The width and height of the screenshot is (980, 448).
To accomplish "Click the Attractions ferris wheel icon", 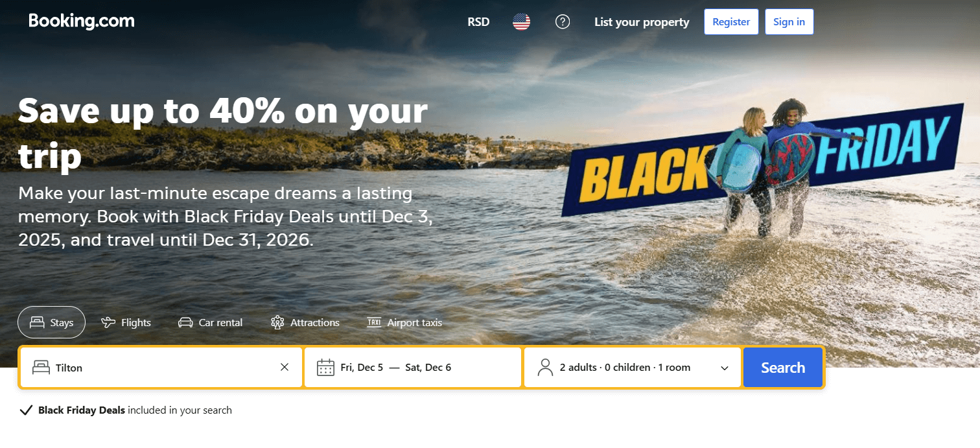I will coord(277,322).
